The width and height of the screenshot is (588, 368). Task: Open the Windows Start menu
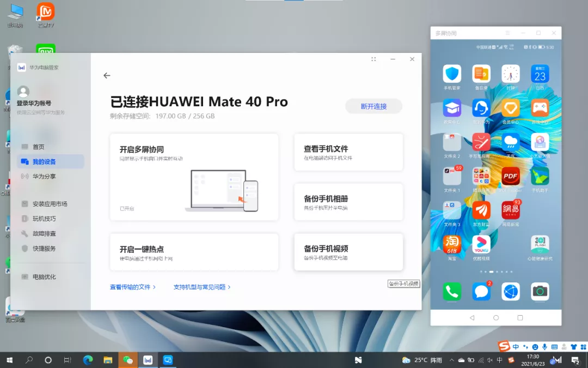[x=10, y=360]
